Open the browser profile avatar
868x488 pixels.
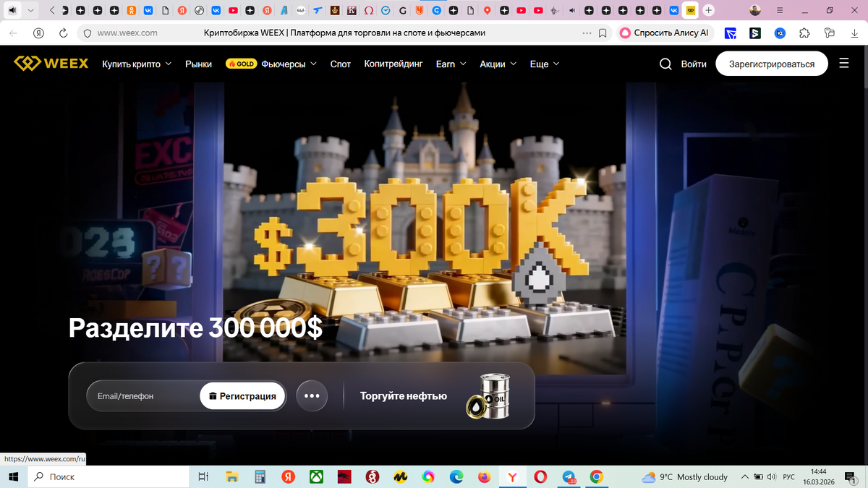pyautogui.click(x=755, y=10)
